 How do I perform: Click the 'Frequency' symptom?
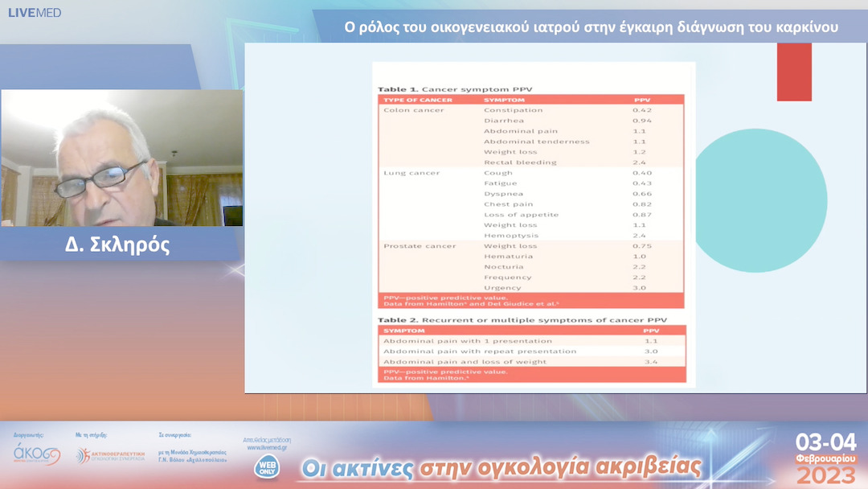(x=507, y=277)
